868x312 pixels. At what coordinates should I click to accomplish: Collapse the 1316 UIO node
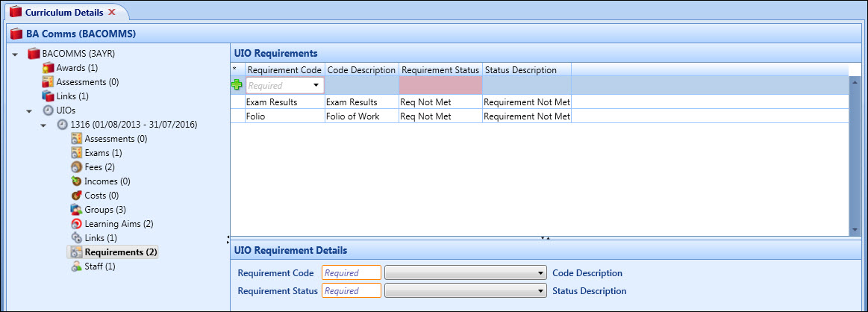coord(44,125)
